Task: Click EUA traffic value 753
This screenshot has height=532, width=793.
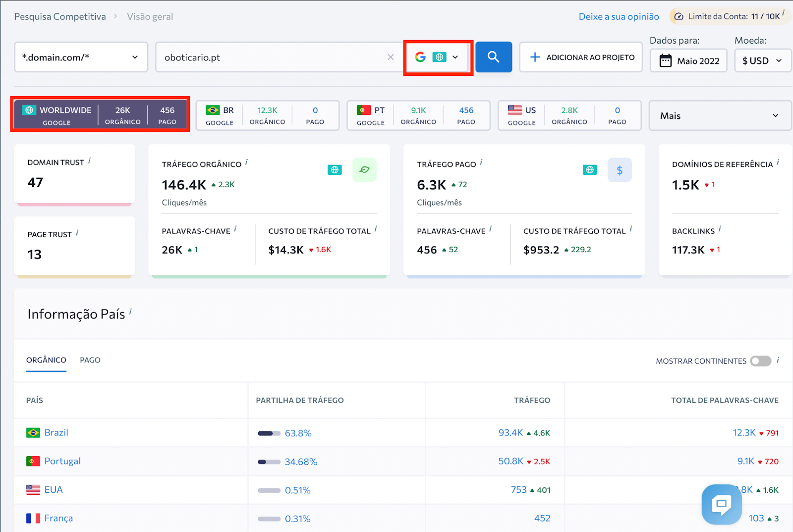Action: [x=519, y=490]
